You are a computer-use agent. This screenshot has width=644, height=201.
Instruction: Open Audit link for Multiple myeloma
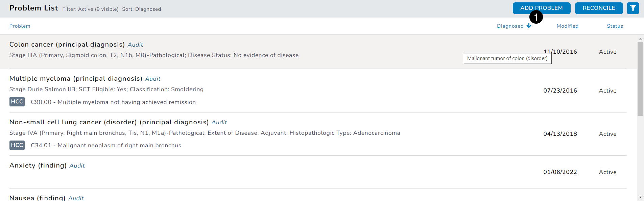point(152,79)
